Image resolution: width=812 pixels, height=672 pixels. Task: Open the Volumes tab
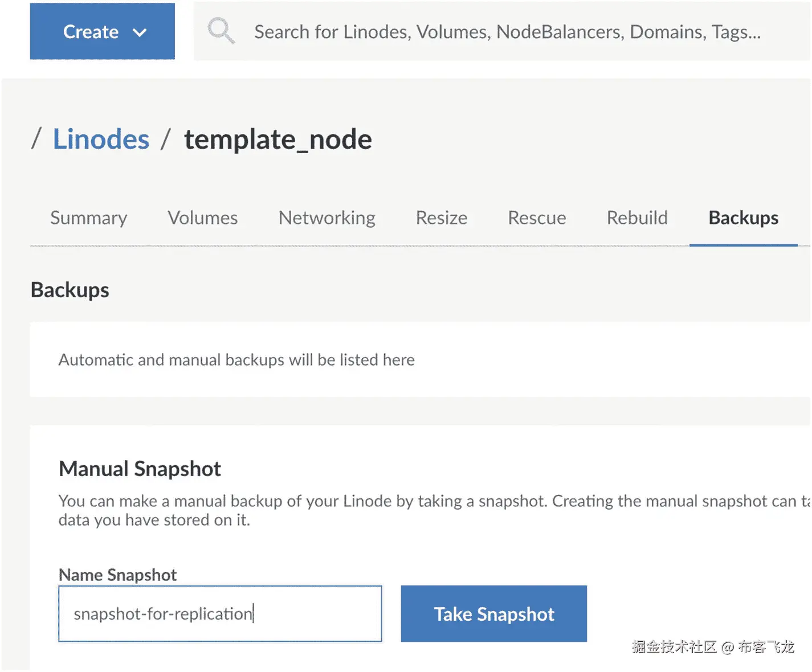pos(202,218)
